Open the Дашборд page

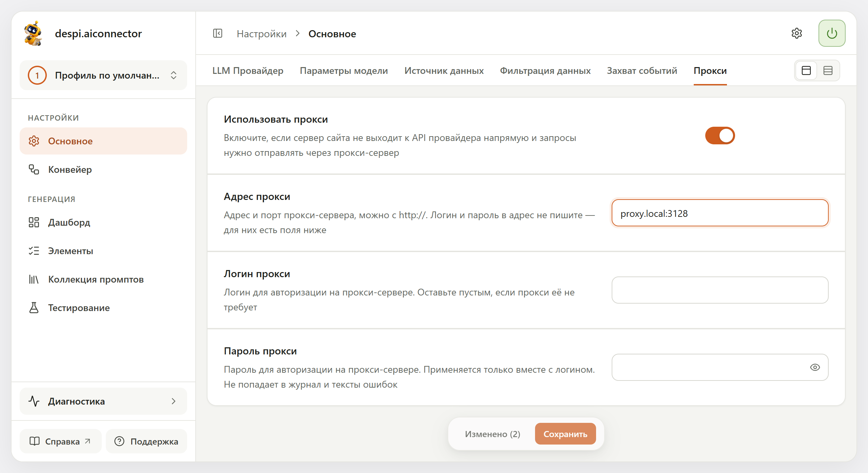click(103, 222)
